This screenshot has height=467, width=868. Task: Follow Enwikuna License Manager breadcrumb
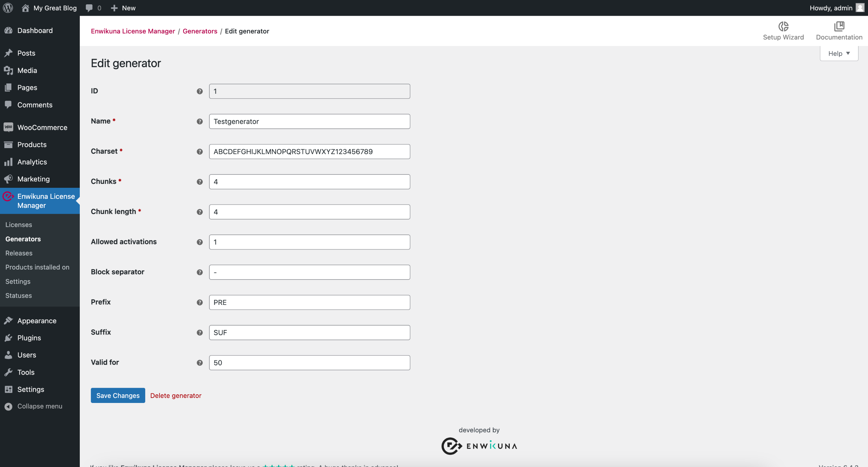pyautogui.click(x=133, y=31)
